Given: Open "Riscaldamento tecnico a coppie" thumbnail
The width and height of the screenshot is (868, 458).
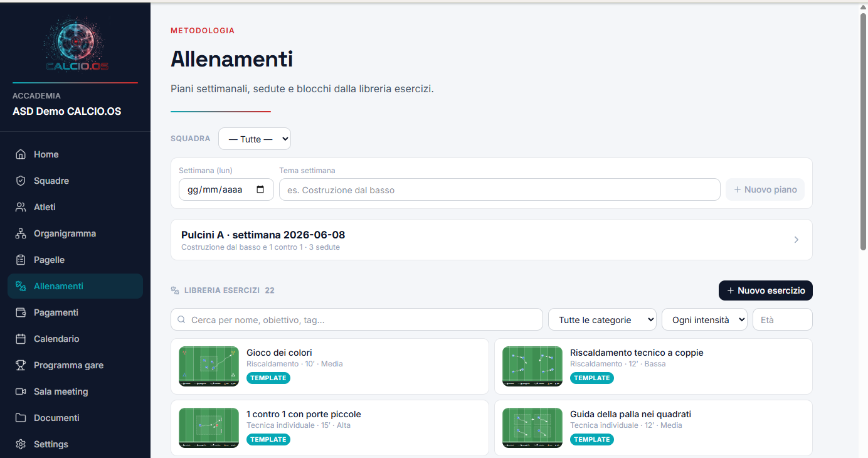Looking at the screenshot, I should [532, 366].
